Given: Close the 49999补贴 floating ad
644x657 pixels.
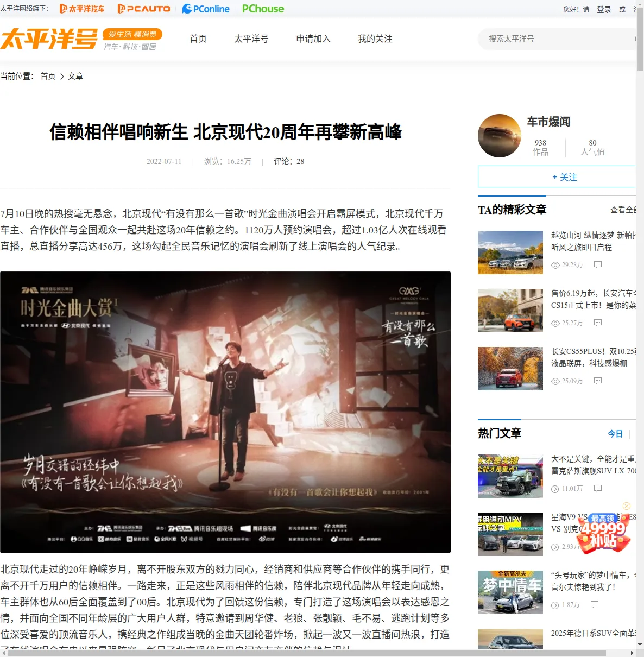Looking at the screenshot, I should pos(627,506).
